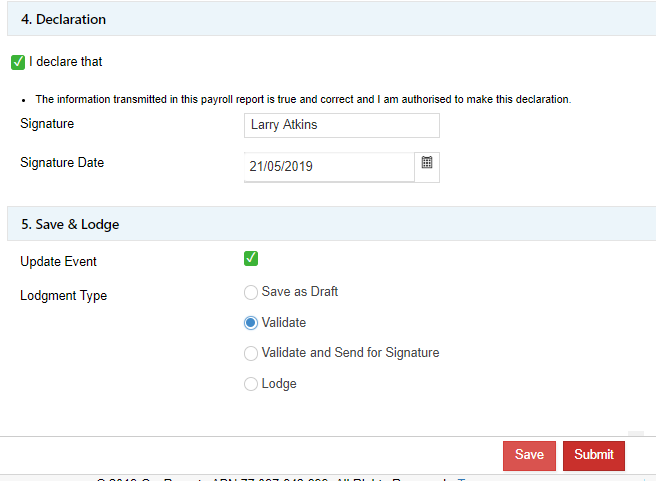The height and width of the screenshot is (481, 656).
Task: Choose the Validate lodgment type
Action: 251,323
